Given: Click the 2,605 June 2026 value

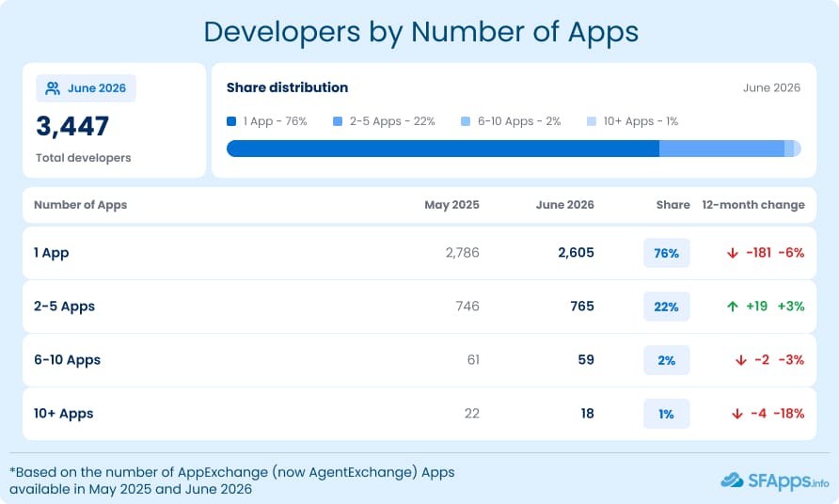Looking at the screenshot, I should point(576,253).
